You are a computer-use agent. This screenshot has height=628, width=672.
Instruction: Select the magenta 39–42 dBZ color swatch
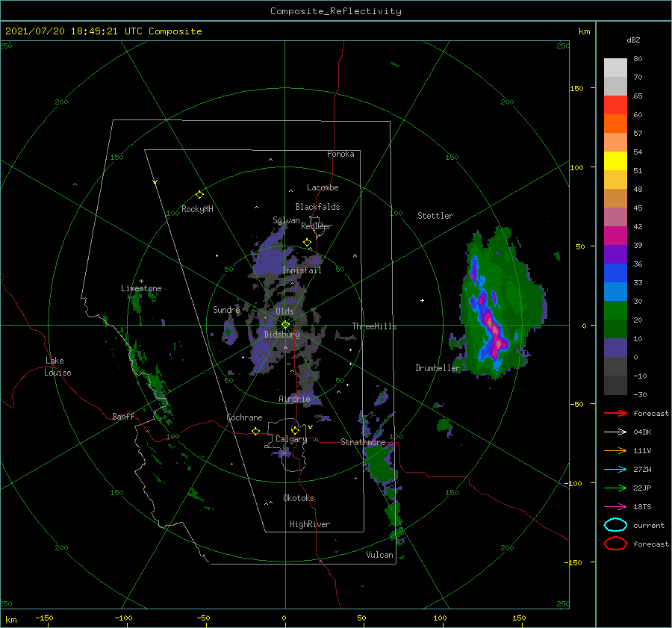click(615, 235)
